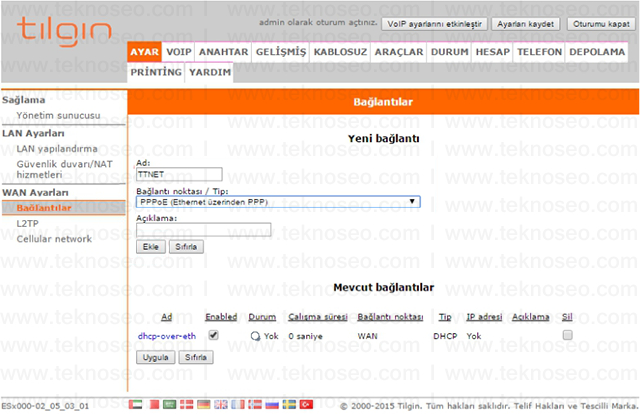Select the UAE flag language

136,404
